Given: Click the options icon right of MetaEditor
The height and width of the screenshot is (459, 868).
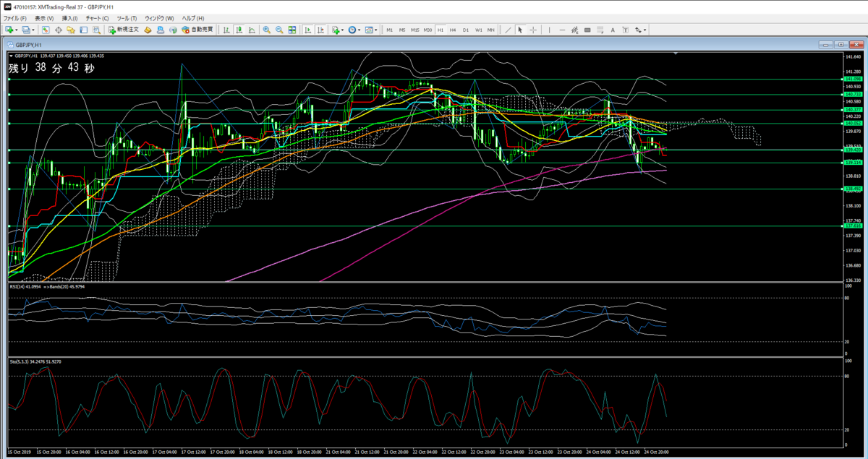Looking at the screenshot, I should point(161,30).
